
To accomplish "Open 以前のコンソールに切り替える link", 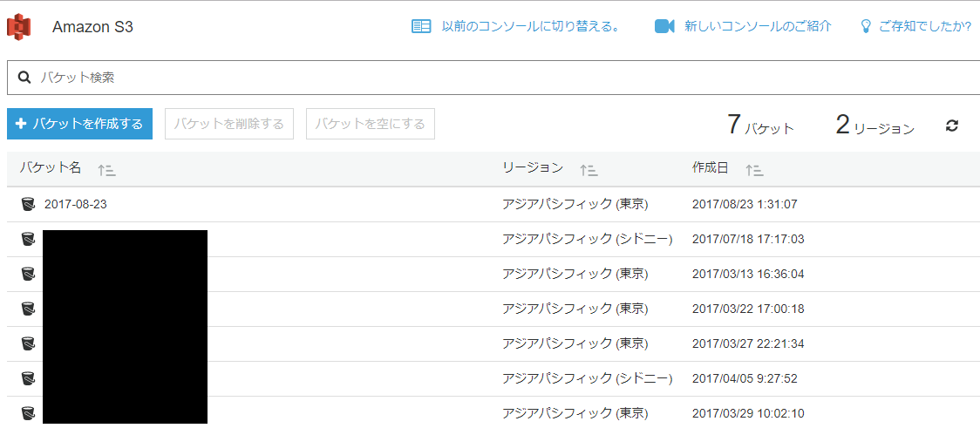I will point(530,26).
